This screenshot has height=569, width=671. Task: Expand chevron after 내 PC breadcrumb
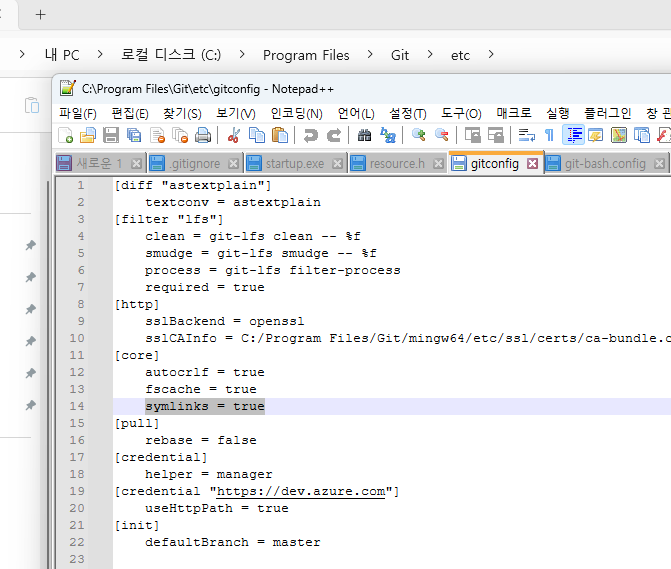click(x=100, y=54)
